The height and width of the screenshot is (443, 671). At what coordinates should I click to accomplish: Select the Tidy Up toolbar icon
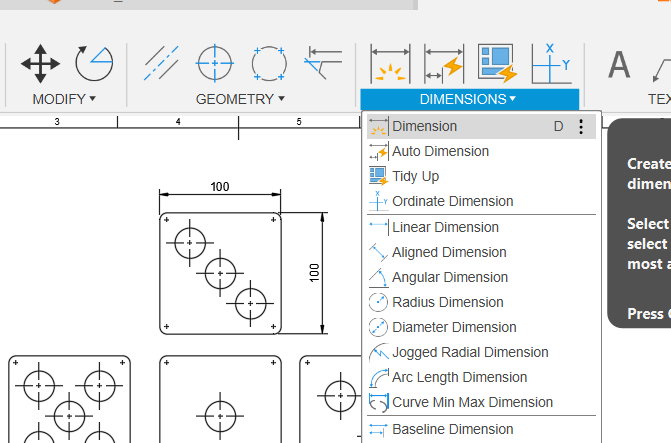click(497, 63)
